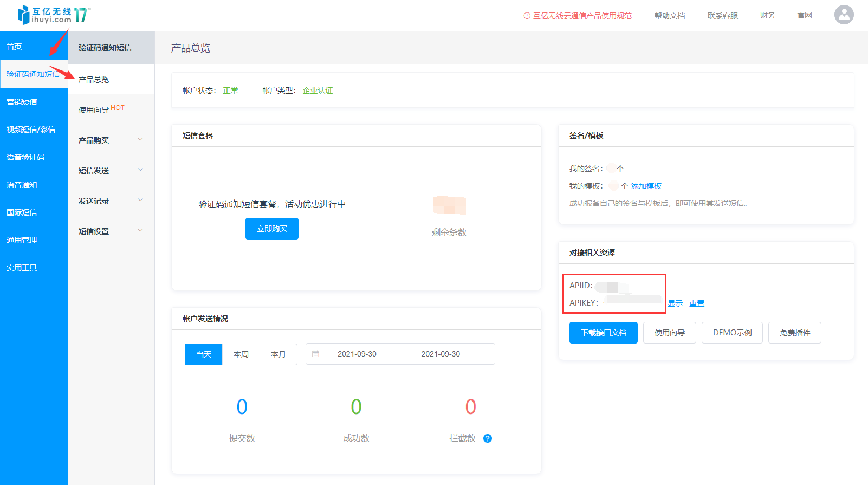
Task: Switch to the 本周 tab
Action: (241, 354)
